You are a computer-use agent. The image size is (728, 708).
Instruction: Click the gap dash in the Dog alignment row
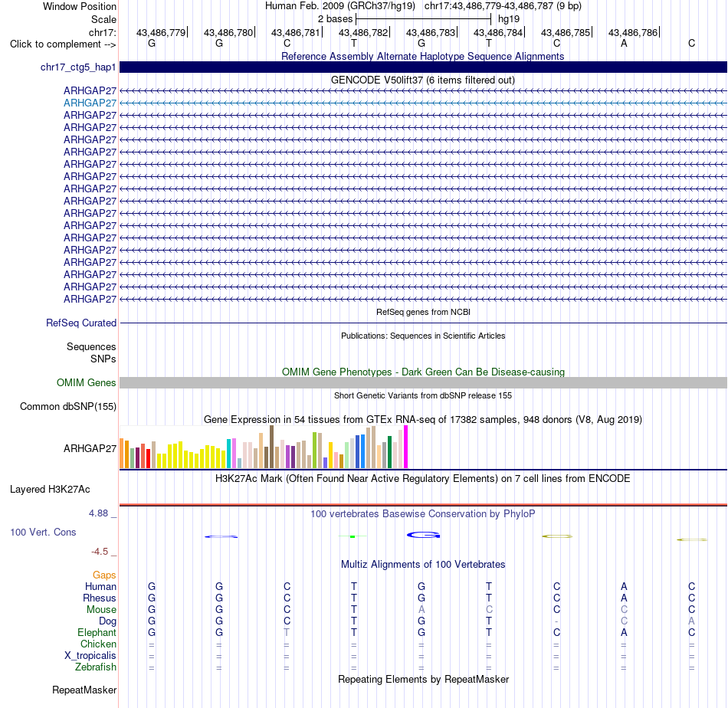pyautogui.click(x=556, y=621)
